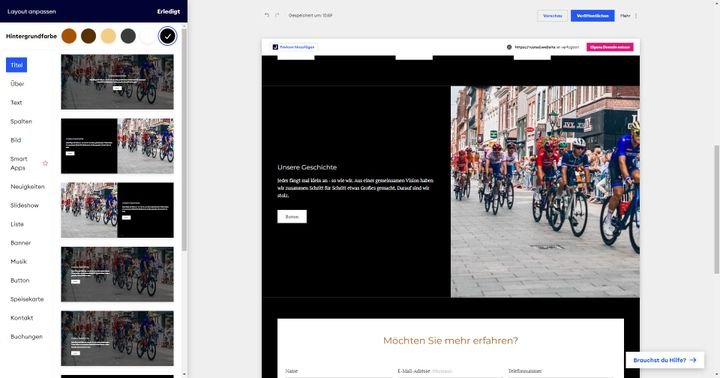
Task: Select the Slideshow section category
Action: (25, 205)
